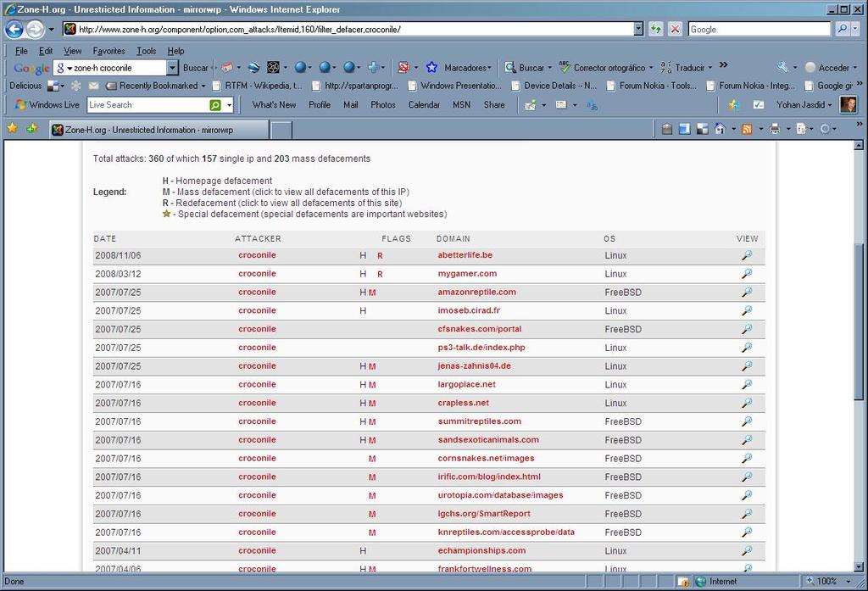Image resolution: width=868 pixels, height=591 pixels.
Task: View mirror for mygamer.com row
Action: click(x=747, y=274)
